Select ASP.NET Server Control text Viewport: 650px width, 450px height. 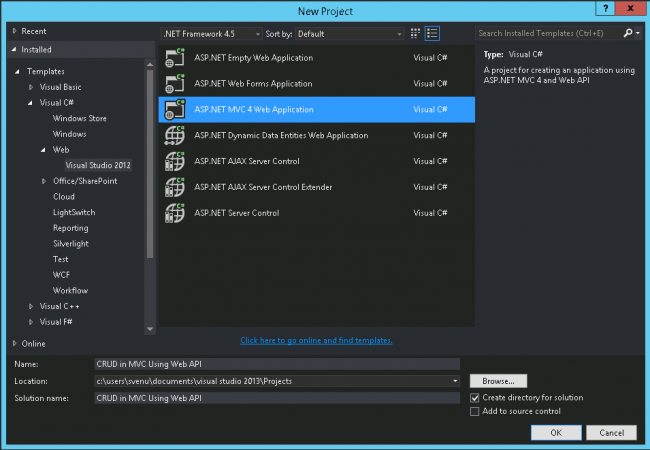pos(237,213)
